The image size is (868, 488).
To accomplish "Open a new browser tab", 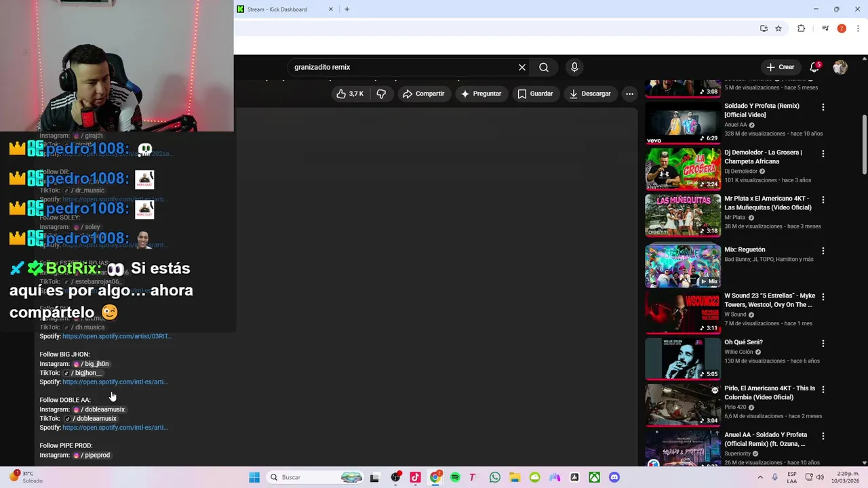I will (x=347, y=9).
